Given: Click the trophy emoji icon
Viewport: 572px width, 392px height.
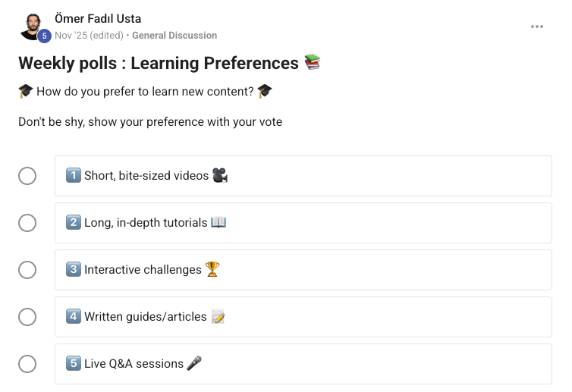Looking at the screenshot, I should (212, 270).
